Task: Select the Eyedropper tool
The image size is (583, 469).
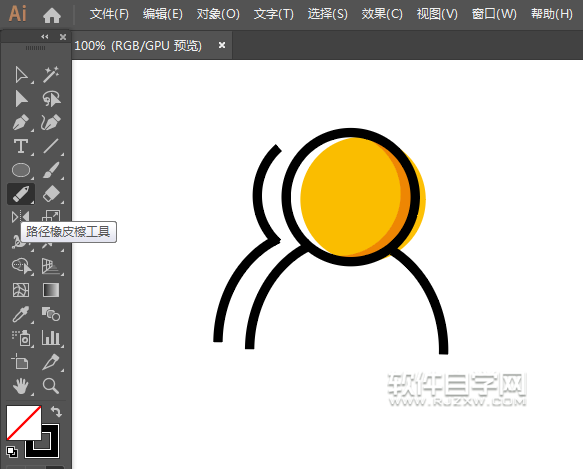Action: tap(21, 314)
